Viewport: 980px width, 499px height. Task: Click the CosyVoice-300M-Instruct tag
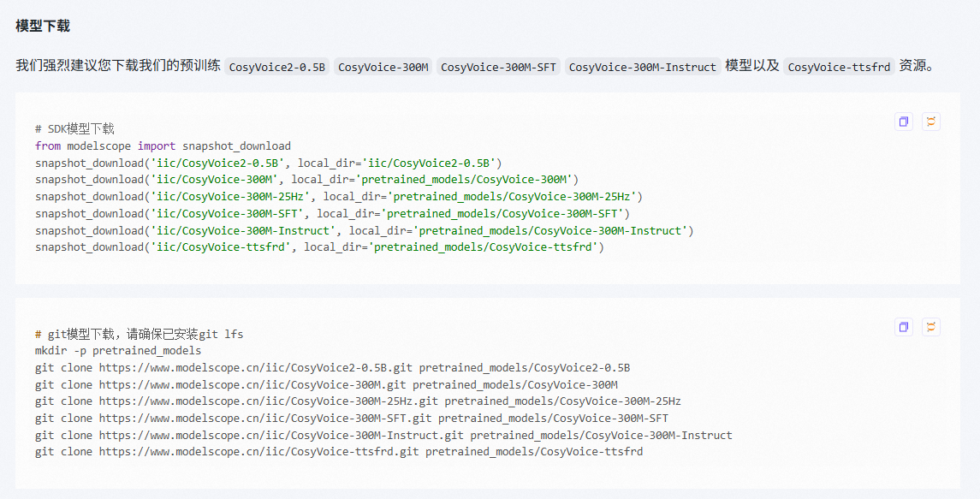[644, 65]
